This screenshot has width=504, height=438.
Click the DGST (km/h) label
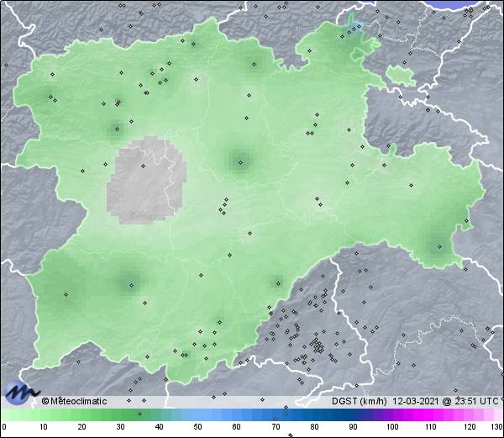coord(360,401)
